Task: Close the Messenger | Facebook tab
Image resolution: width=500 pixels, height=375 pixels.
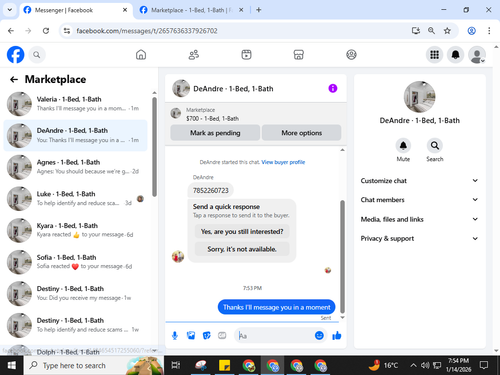Action: click(x=125, y=10)
